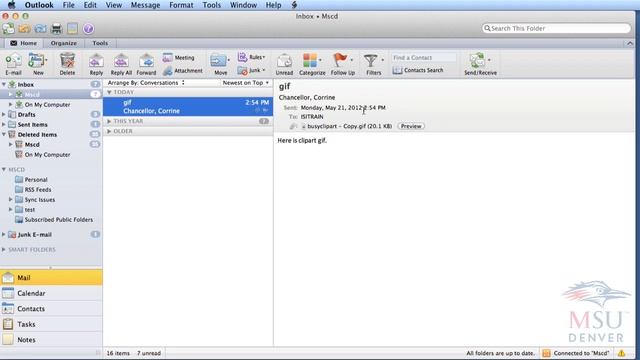The image size is (640, 360).
Task: Expand the This Year message group
Action: tap(109, 121)
